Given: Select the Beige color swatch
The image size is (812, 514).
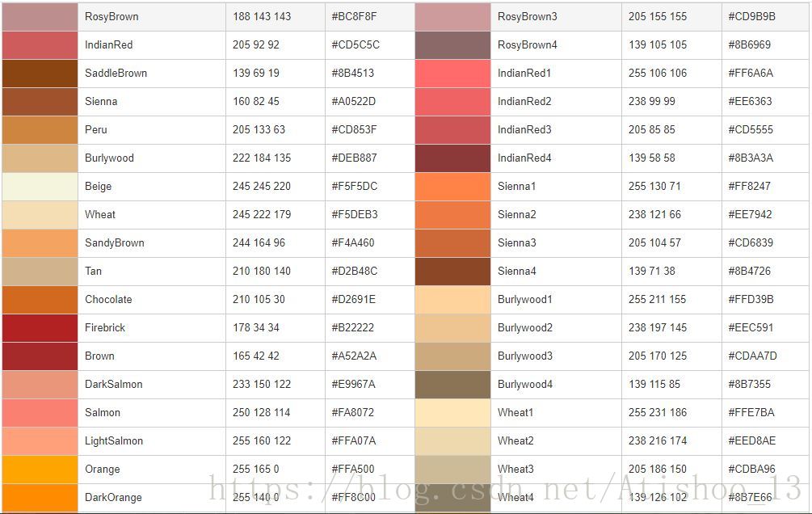Looking at the screenshot, I should point(40,186).
